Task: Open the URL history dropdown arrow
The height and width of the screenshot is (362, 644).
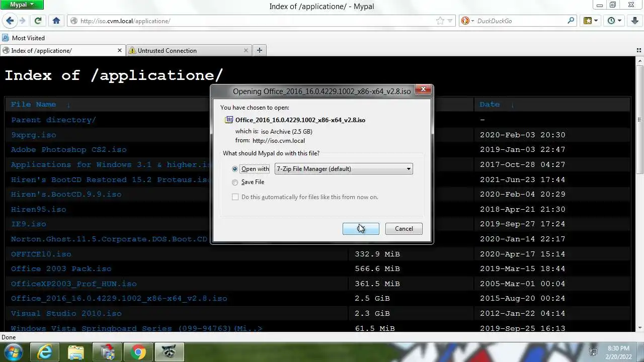Action: tap(450, 21)
